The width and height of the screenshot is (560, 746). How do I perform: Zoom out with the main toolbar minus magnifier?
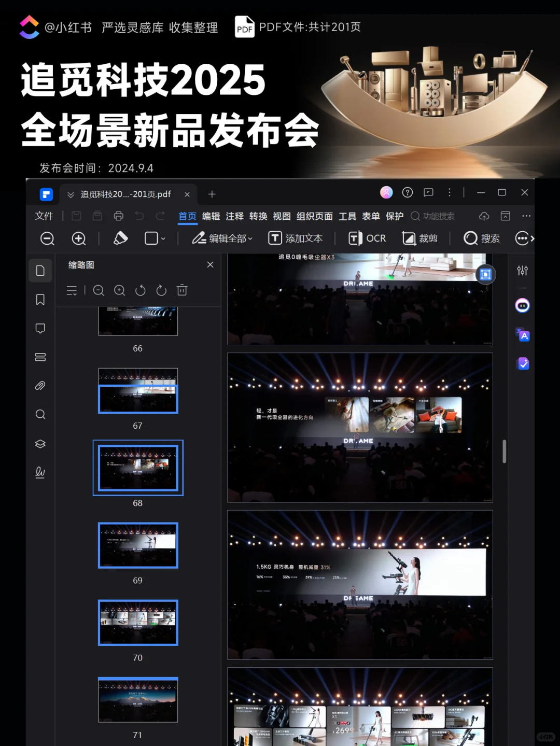tap(47, 238)
